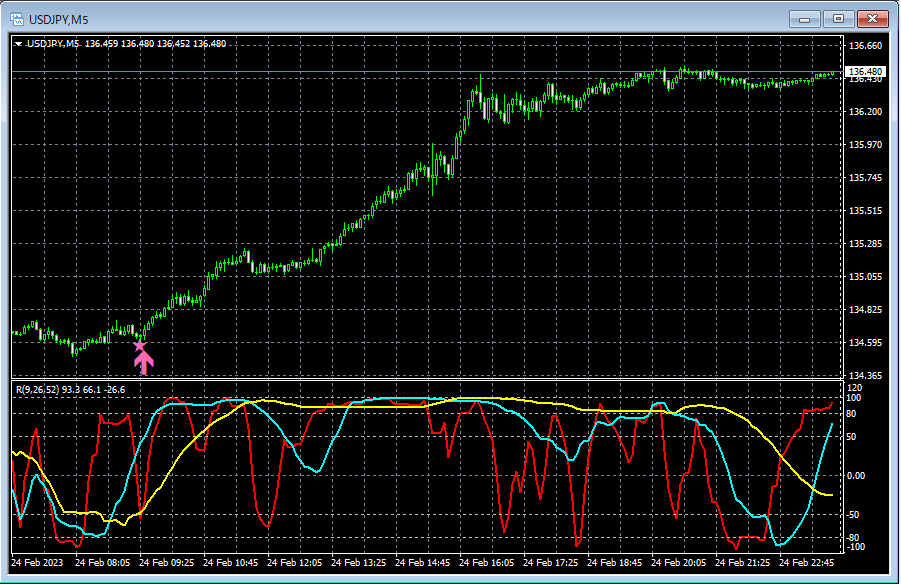This screenshot has height=584, width=901.
Task: Maximize the USDJPY,M5 chart window
Action: (x=838, y=18)
